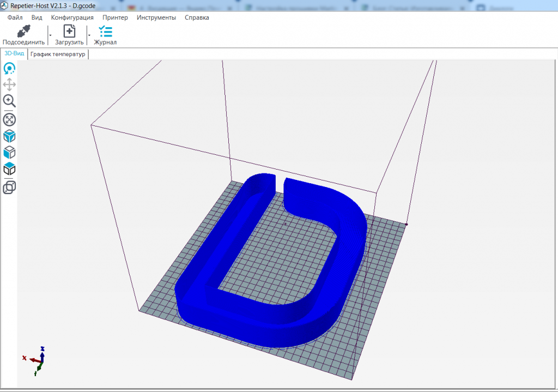The width and height of the screenshot is (558, 392).
Task: Open the Конфигурация menu
Action: (x=72, y=17)
